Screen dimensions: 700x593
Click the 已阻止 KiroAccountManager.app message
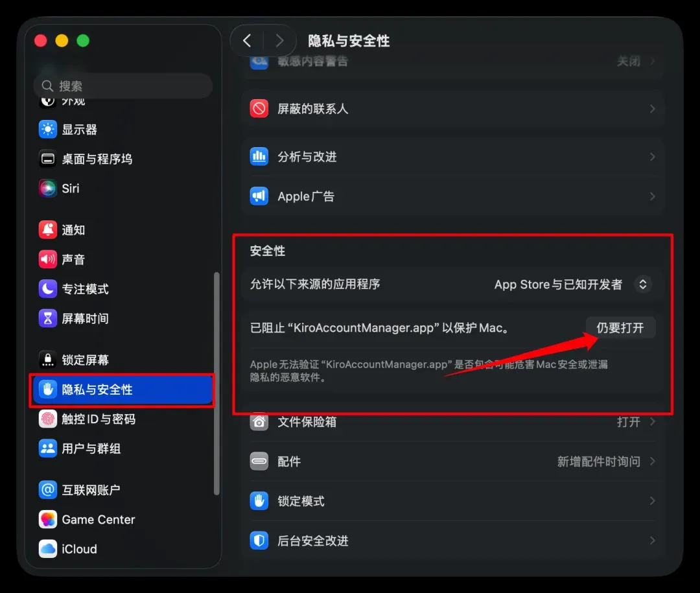tap(379, 328)
